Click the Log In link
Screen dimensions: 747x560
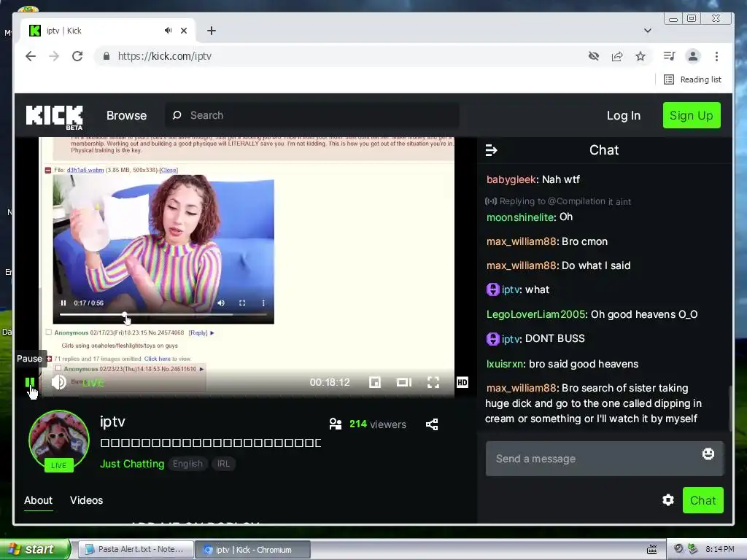623,116
